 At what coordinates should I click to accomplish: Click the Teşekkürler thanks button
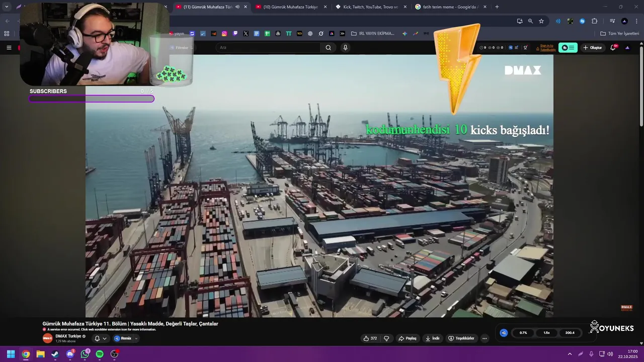pos(461,338)
